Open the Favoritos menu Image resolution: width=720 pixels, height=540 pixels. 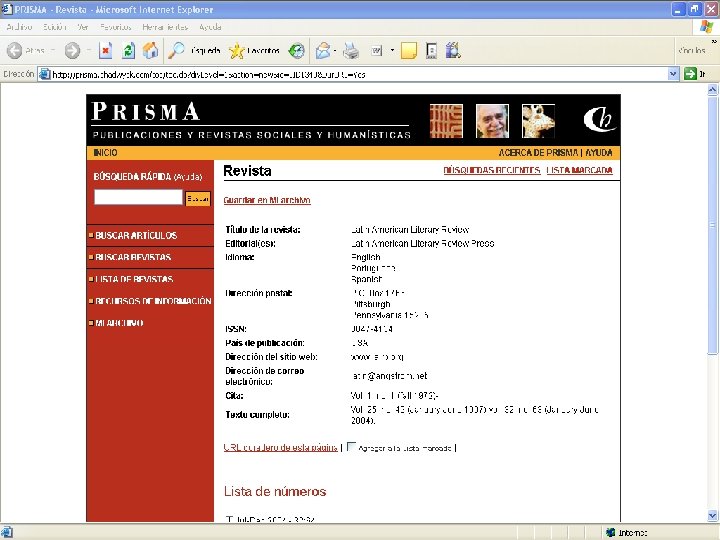pyautogui.click(x=116, y=27)
